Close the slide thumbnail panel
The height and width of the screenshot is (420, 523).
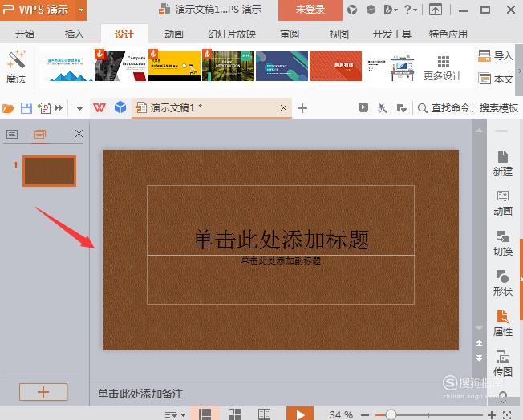click(x=79, y=134)
